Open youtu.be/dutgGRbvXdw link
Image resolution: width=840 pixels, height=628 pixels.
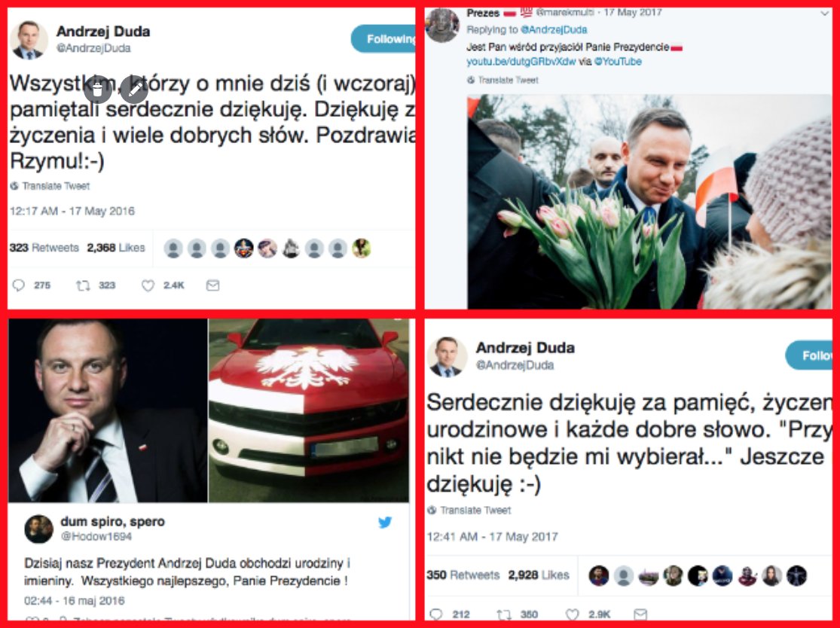[x=521, y=62]
